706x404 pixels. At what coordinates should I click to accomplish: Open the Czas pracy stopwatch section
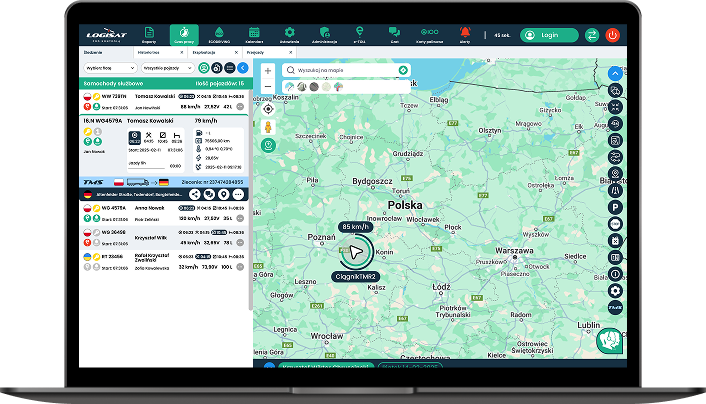pos(184,35)
